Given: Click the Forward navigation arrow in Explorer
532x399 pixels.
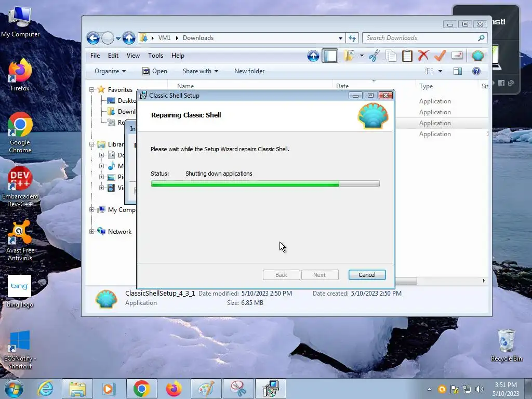Looking at the screenshot, I should click(x=108, y=38).
